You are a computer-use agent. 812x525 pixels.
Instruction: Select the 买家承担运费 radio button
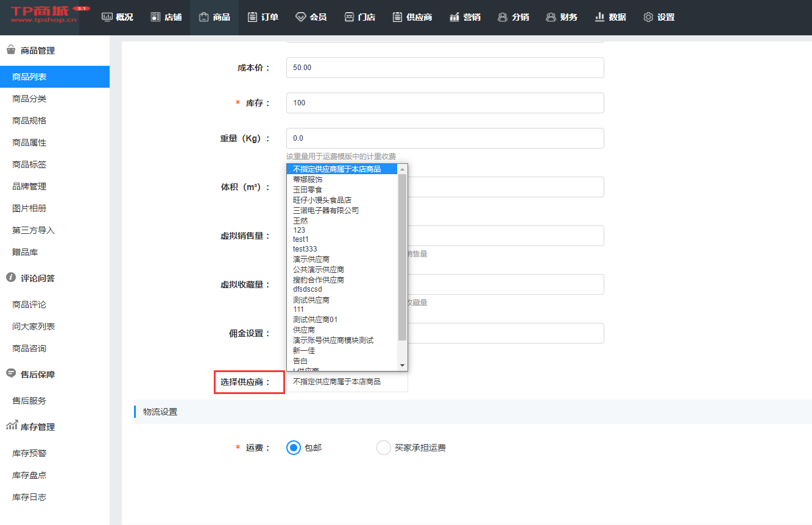pyautogui.click(x=383, y=448)
